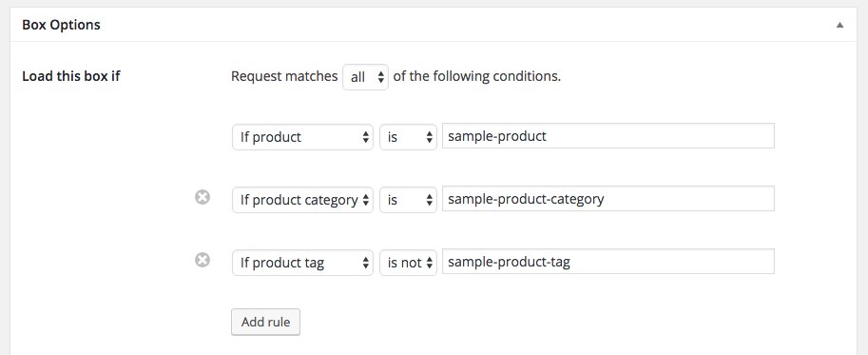Open the 'is not' operator dropdown
This screenshot has height=355, width=868.
(x=408, y=262)
